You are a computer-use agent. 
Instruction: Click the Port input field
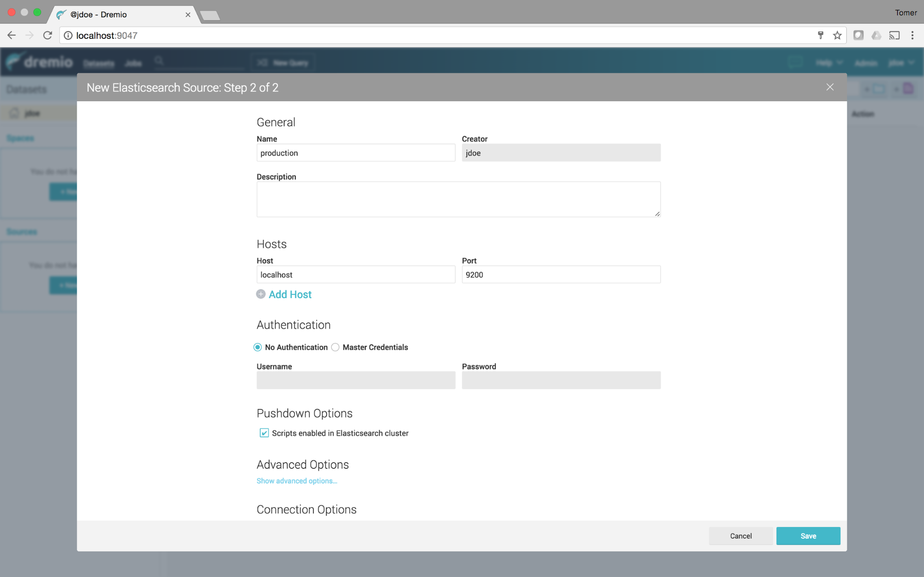(x=561, y=275)
